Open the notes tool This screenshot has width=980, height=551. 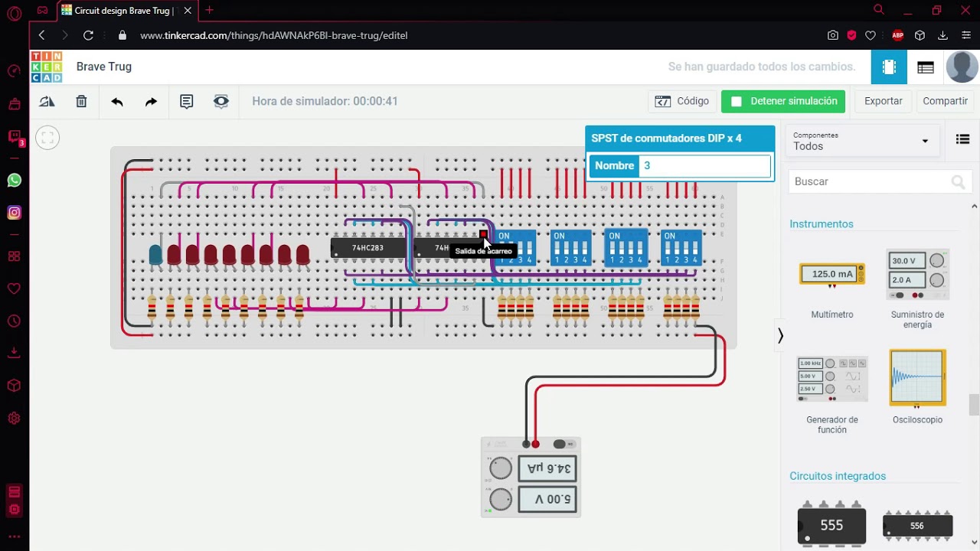point(187,101)
